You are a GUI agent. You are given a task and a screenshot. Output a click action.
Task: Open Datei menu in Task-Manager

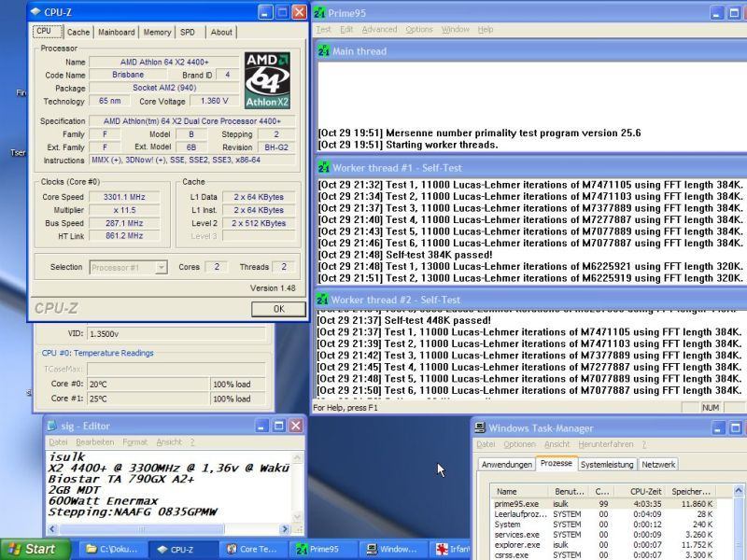click(486, 444)
